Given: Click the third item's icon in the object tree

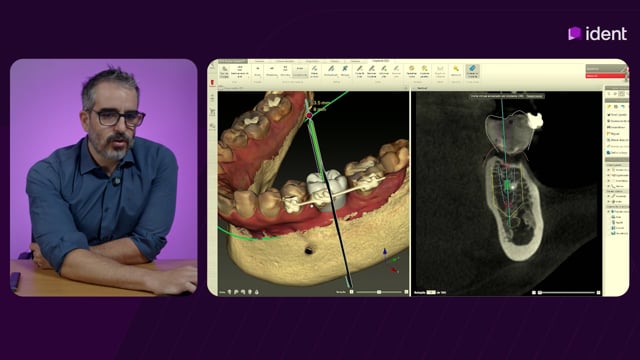Looking at the screenshot, I should click(614, 181).
